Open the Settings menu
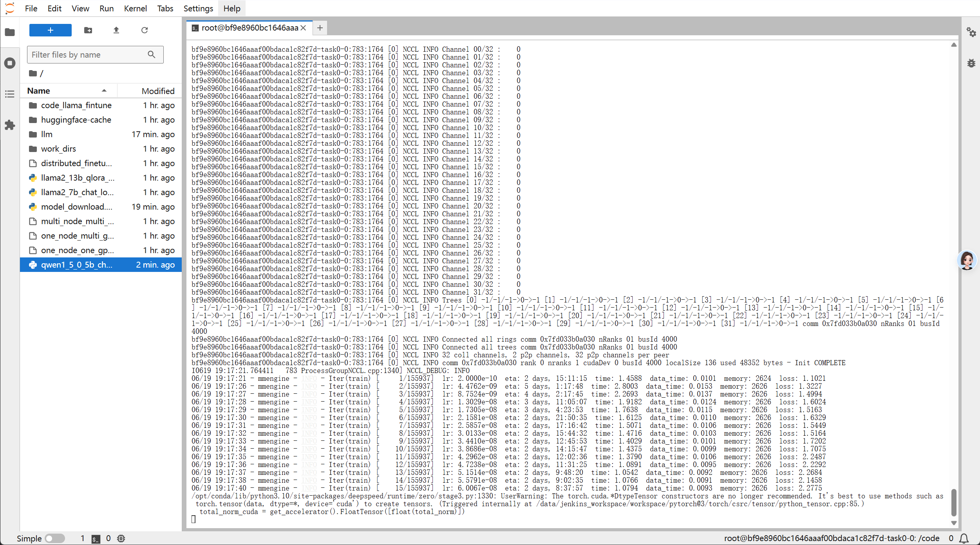Image resolution: width=980 pixels, height=545 pixels. [x=198, y=8]
